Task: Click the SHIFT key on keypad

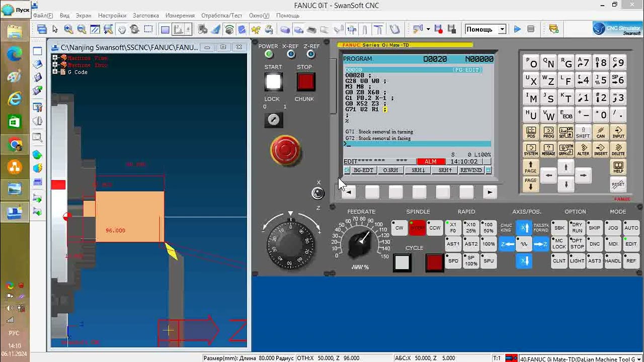Action: pos(583,132)
